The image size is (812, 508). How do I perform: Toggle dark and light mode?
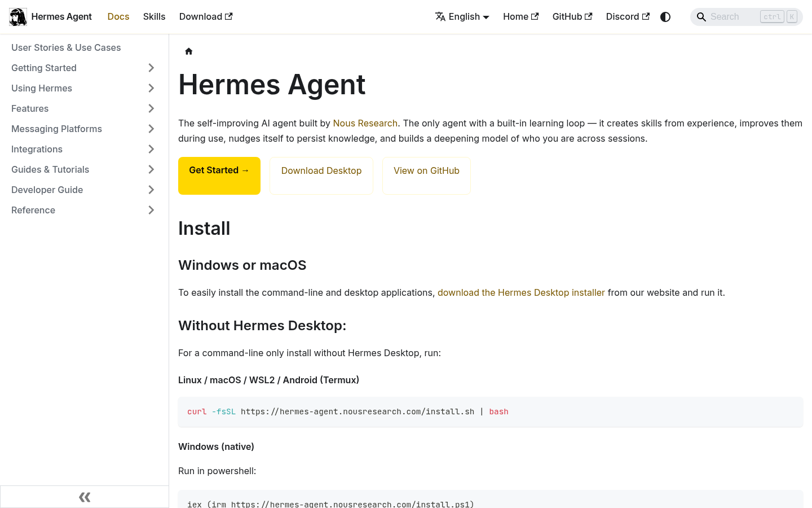[x=665, y=17]
